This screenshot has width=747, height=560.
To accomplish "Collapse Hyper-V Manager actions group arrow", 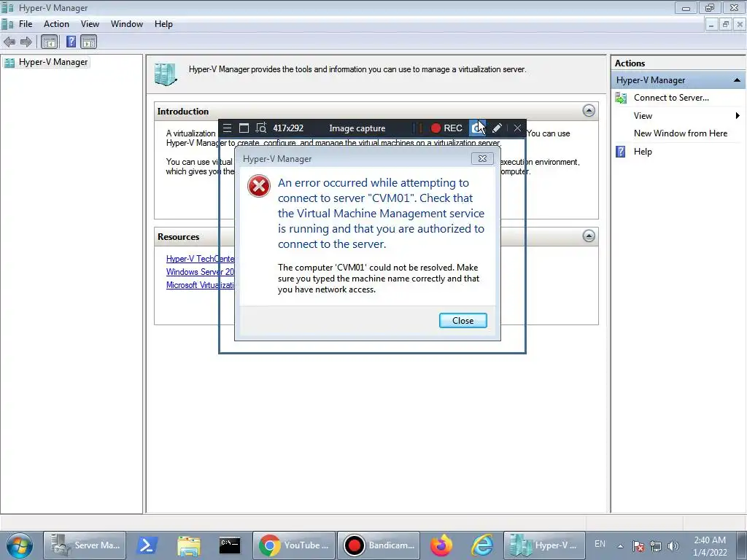I will pos(737,80).
